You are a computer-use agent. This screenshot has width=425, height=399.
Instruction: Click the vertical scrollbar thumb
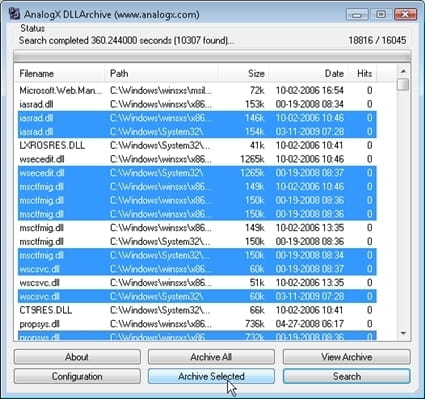pos(403,84)
